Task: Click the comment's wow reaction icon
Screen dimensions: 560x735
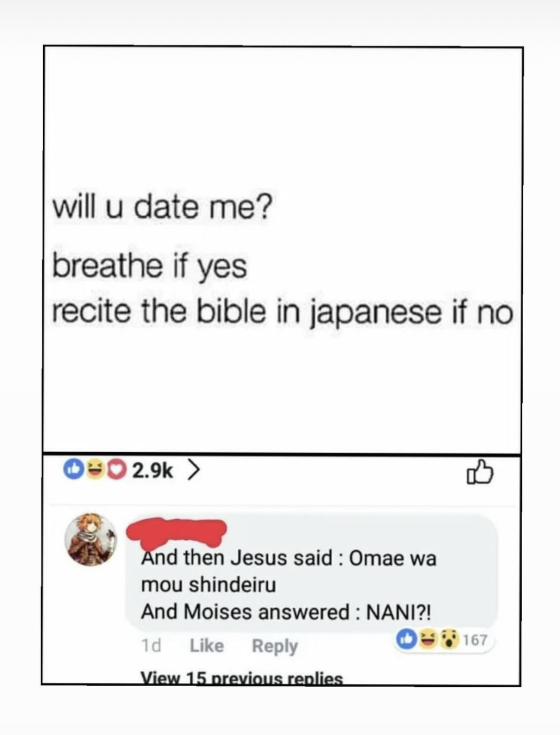Action: tap(449, 640)
